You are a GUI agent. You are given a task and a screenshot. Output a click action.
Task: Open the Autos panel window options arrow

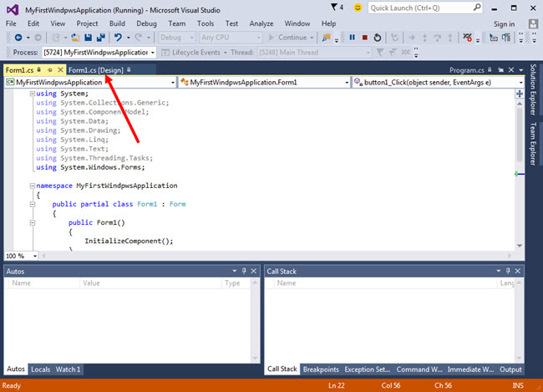[235, 271]
